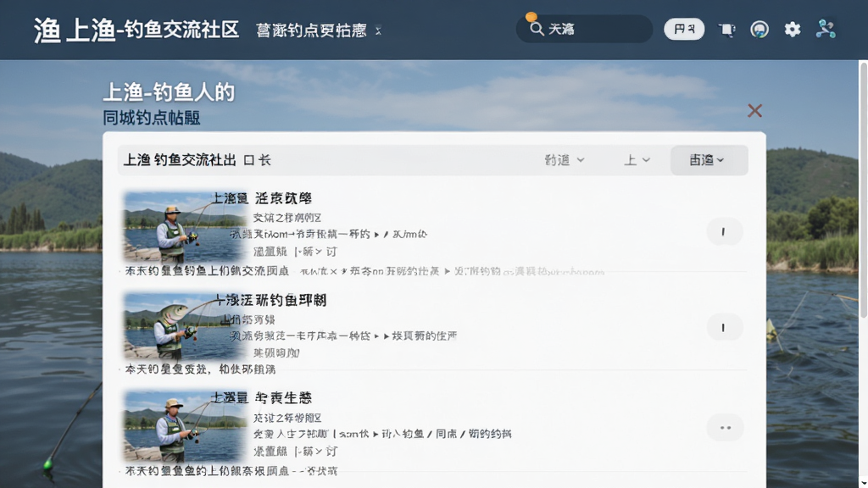The height and width of the screenshot is (488, 868).
Task: Open the flag notifications icon
Action: tap(726, 30)
